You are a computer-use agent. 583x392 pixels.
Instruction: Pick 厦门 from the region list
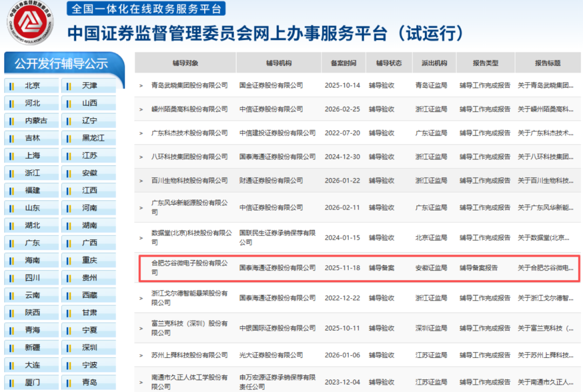(x=32, y=383)
